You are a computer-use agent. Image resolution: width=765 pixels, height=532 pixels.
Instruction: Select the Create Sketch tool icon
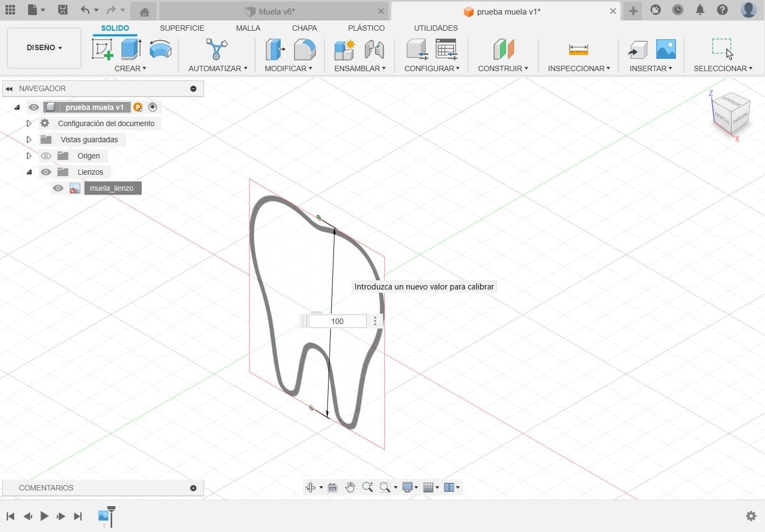(x=102, y=49)
